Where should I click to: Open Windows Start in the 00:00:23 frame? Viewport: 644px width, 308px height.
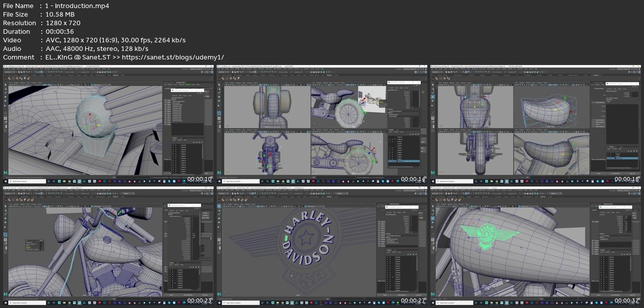pyautogui.click(x=5, y=303)
